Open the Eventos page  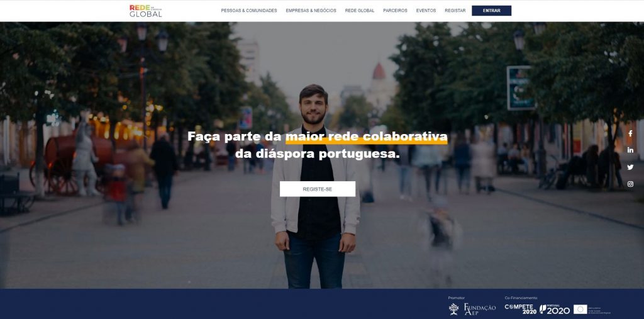click(426, 11)
